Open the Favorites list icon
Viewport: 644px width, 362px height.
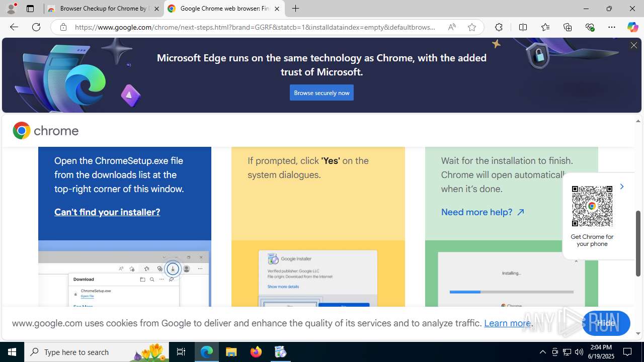pos(545,27)
